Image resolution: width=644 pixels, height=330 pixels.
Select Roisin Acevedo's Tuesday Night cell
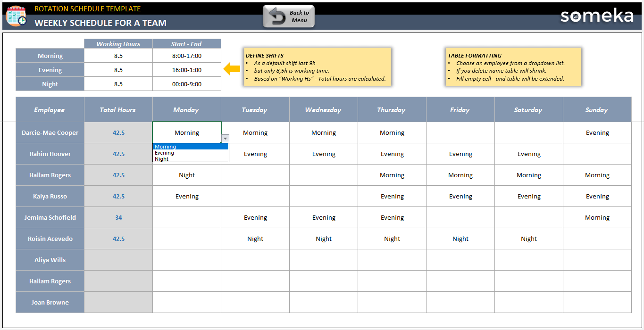[255, 239]
